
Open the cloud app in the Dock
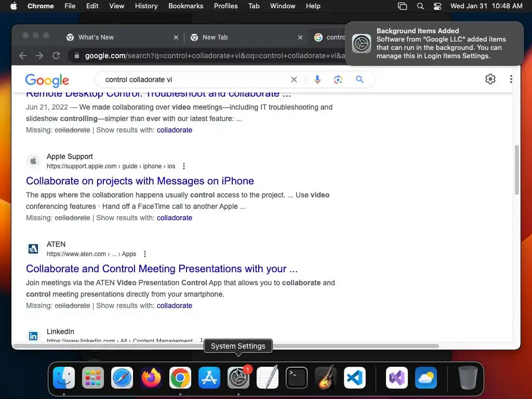(x=426, y=378)
